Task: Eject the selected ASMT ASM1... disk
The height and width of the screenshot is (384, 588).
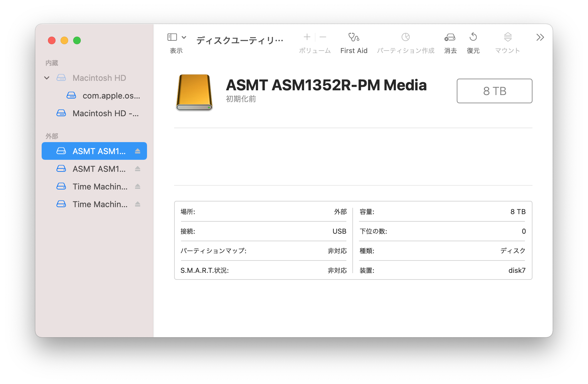Action: (138, 151)
